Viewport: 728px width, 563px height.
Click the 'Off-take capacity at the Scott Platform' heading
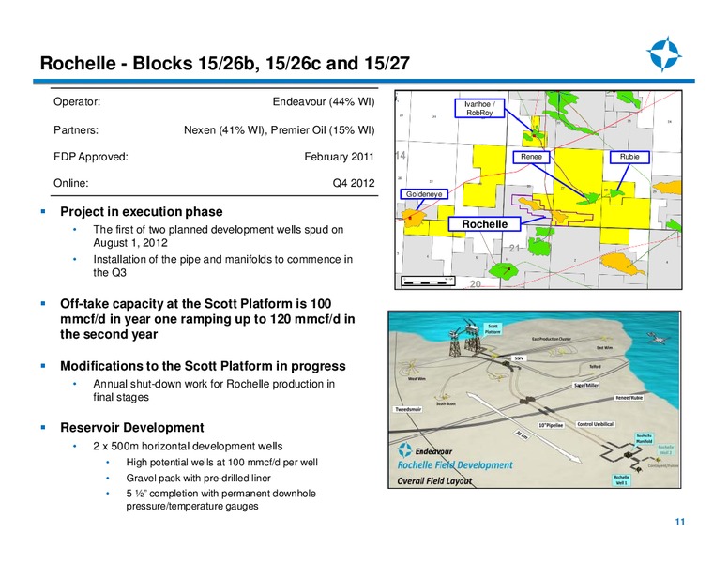point(207,319)
